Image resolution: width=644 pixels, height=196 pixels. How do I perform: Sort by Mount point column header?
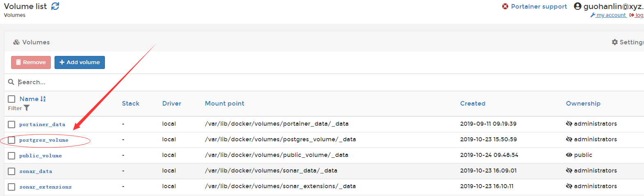coord(224,104)
